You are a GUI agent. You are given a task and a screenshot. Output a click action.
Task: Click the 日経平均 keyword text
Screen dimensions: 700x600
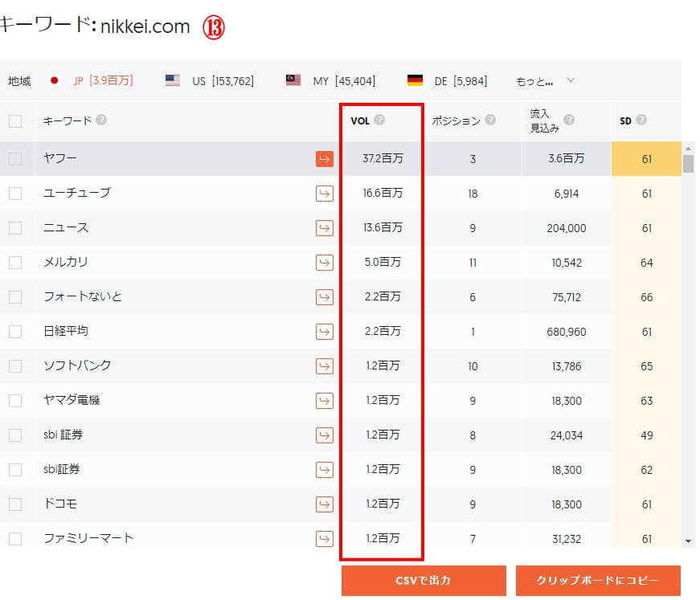pos(66,331)
